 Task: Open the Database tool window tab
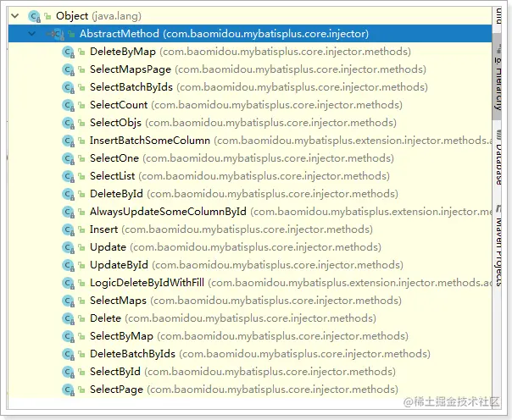(498, 157)
